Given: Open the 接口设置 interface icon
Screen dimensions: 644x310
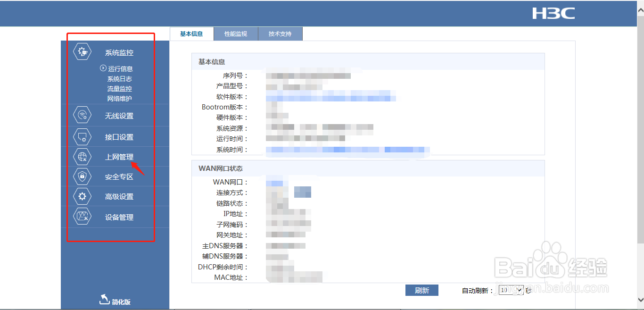Looking at the screenshot, I should (83, 136).
